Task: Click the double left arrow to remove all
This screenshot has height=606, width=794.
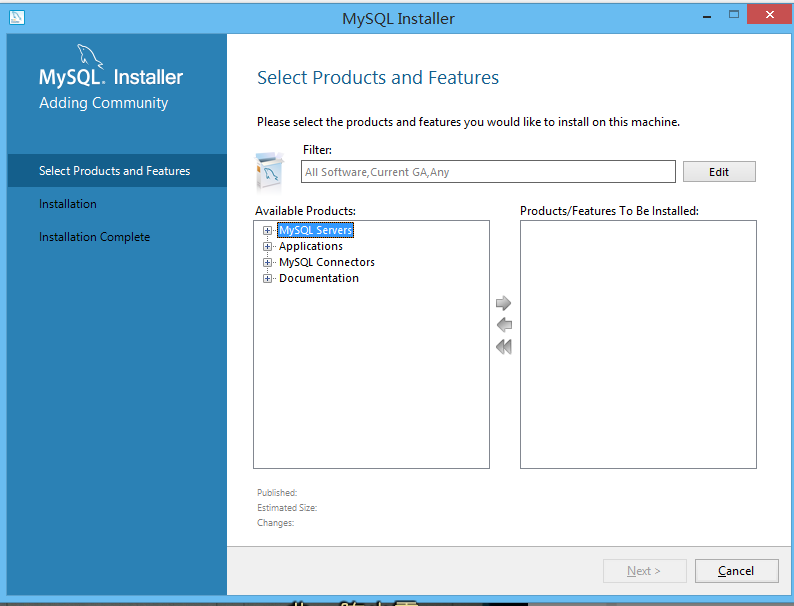Action: pyautogui.click(x=504, y=347)
